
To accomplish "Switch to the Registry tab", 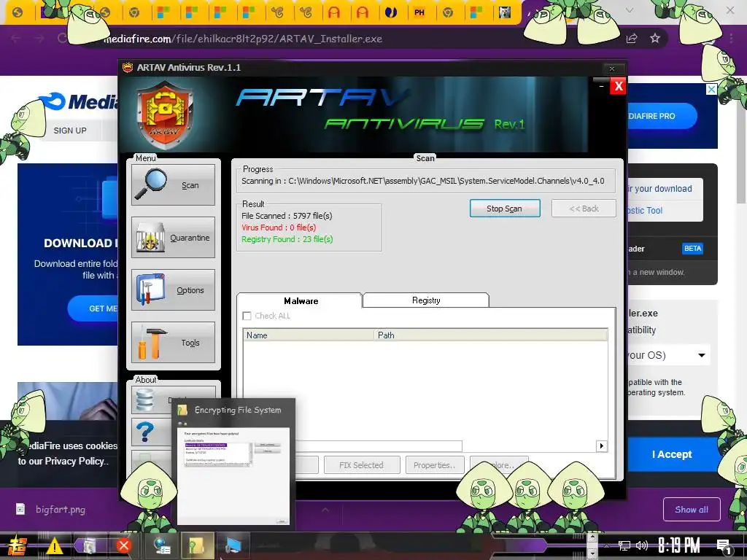I will click(426, 300).
